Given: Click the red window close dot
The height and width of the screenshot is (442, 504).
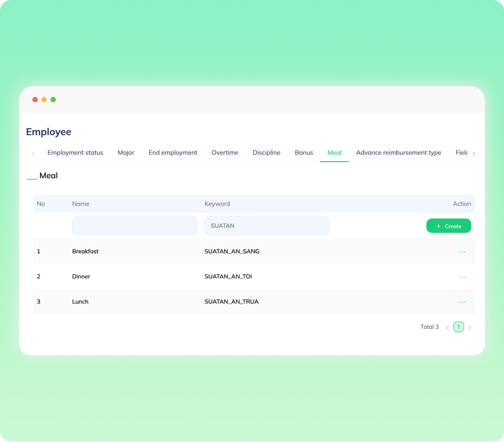Looking at the screenshot, I should 35,99.
